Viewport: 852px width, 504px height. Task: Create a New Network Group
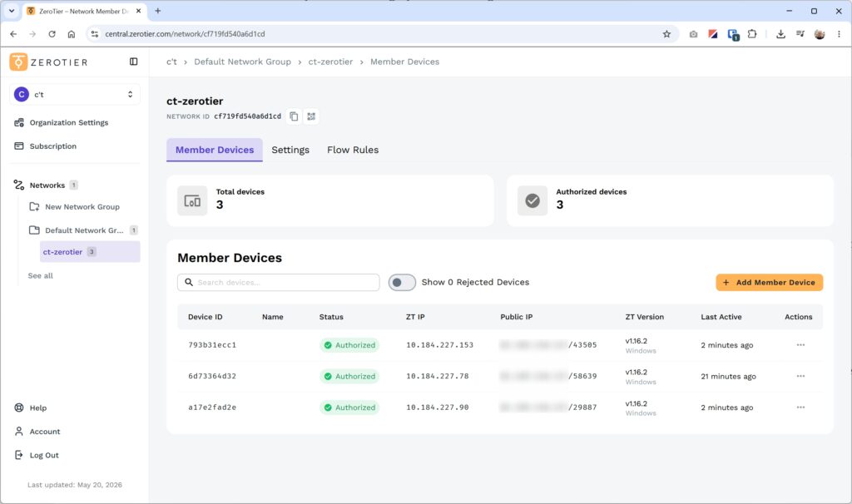click(x=74, y=207)
